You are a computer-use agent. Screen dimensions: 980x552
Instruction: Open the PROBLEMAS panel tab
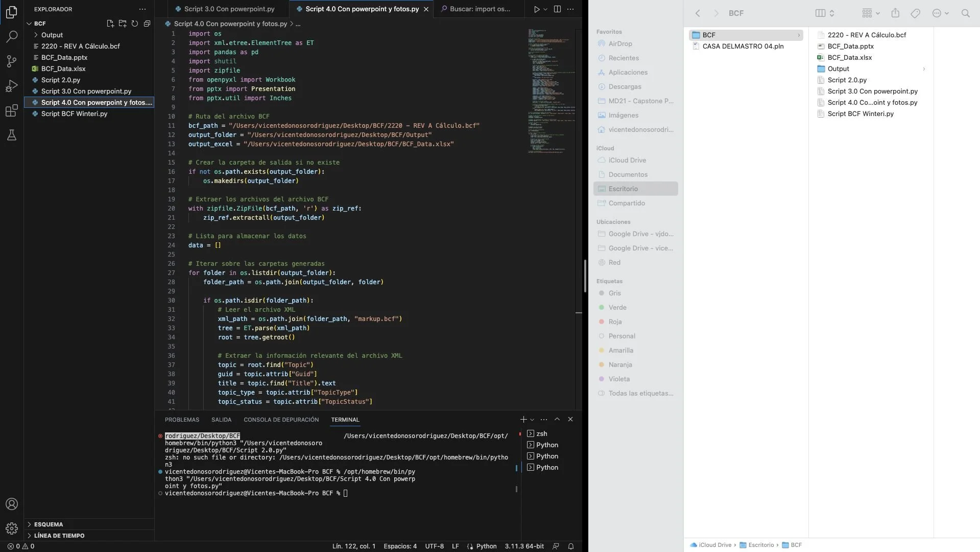click(182, 420)
